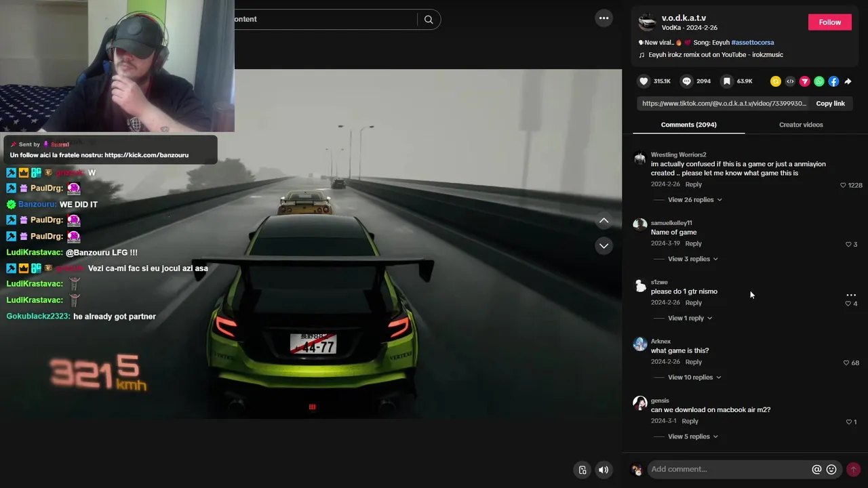This screenshot has height=488, width=868.
Task: Open the kick.com/banzouru link in chat overlay
Action: coord(146,155)
